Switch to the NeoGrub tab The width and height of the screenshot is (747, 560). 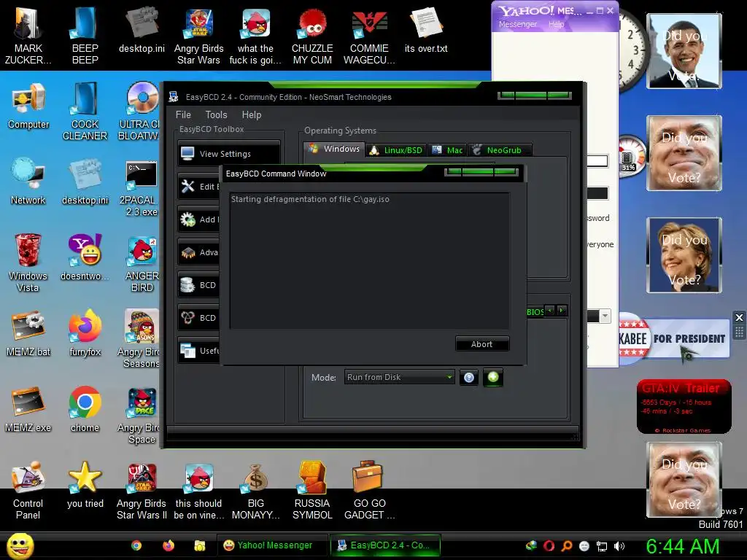tap(500, 150)
